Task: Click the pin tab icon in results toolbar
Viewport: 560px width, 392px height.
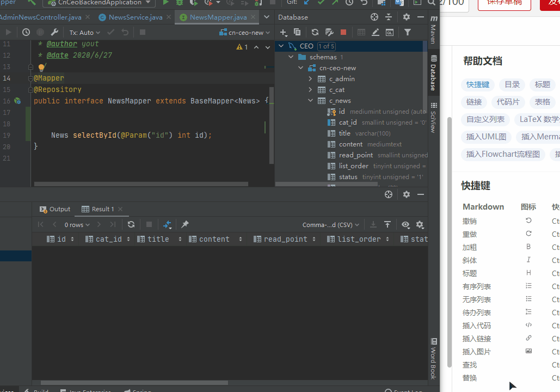Action: (x=185, y=224)
